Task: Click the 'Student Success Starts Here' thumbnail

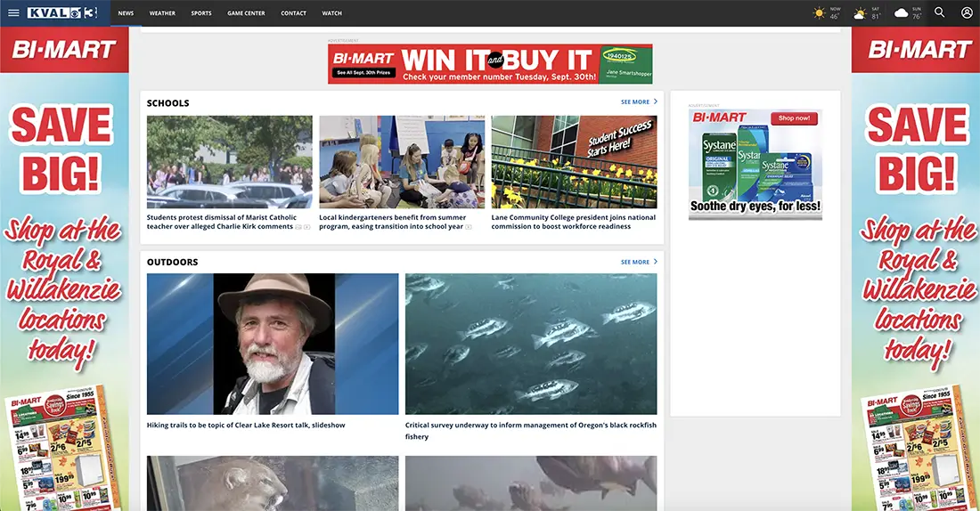Action: click(x=574, y=162)
